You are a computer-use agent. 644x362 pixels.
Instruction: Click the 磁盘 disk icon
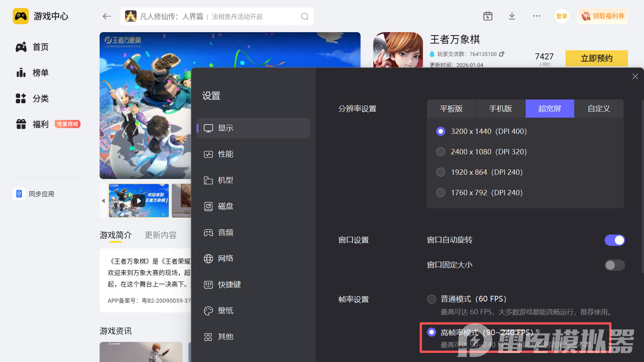coord(208,207)
